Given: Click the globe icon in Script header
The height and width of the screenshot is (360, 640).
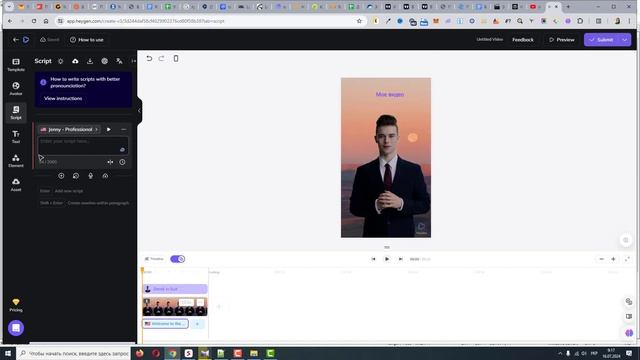Looking at the screenshot, I should click(104, 61).
